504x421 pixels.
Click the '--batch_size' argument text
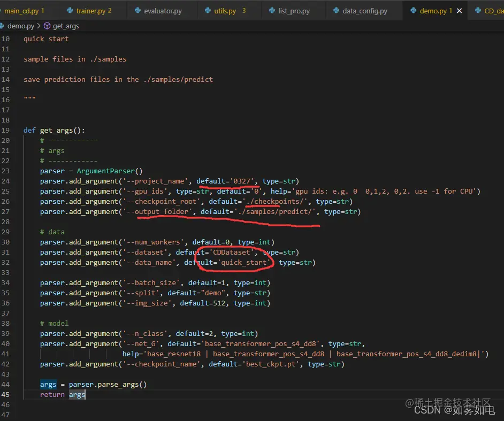151,283
